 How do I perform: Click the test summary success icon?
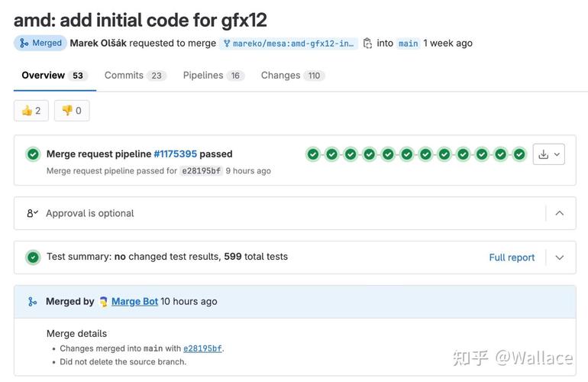(x=33, y=257)
